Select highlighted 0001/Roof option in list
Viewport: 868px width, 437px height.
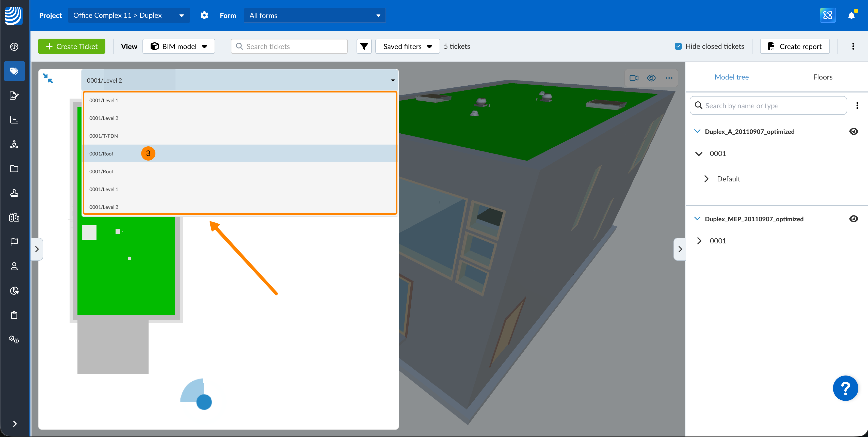pyautogui.click(x=101, y=154)
